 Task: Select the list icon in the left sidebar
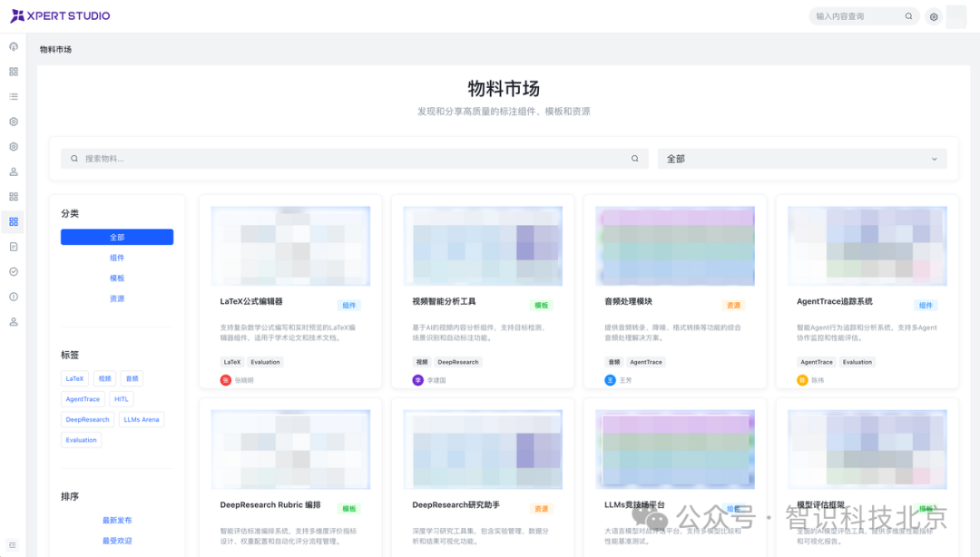point(13,96)
